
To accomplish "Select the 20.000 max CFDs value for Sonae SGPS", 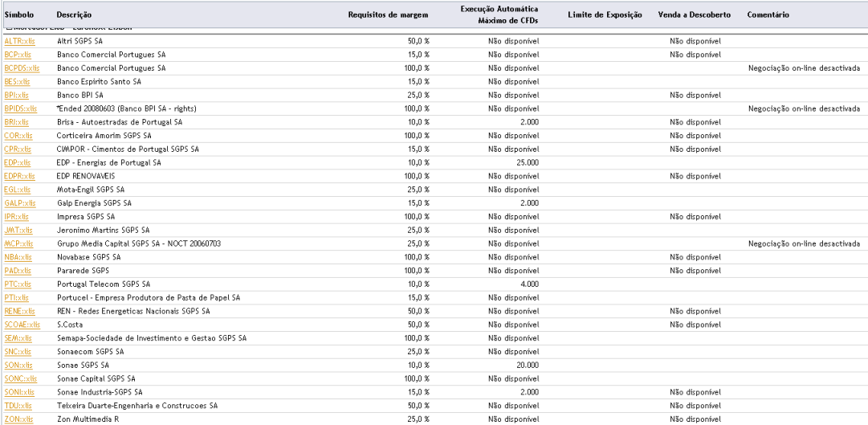I will click(x=526, y=366).
